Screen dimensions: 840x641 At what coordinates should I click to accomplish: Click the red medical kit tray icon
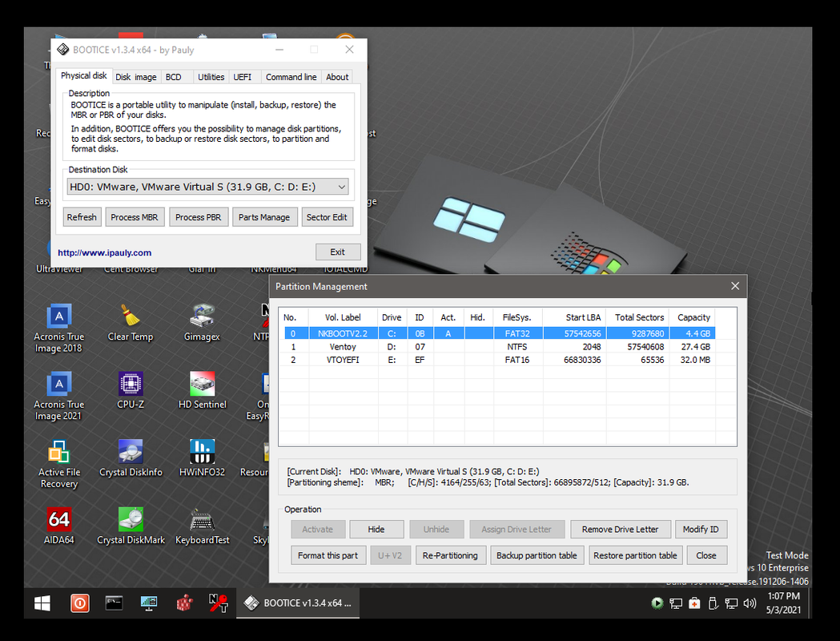point(694,603)
